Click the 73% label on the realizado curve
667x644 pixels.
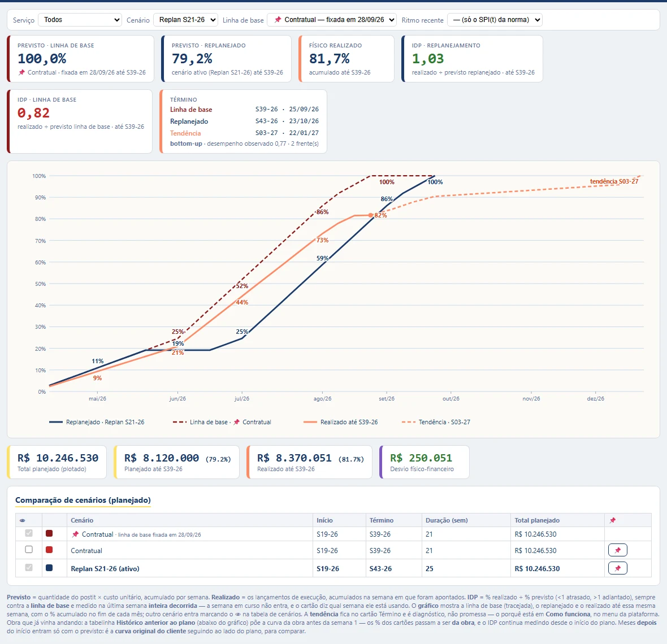(x=322, y=240)
